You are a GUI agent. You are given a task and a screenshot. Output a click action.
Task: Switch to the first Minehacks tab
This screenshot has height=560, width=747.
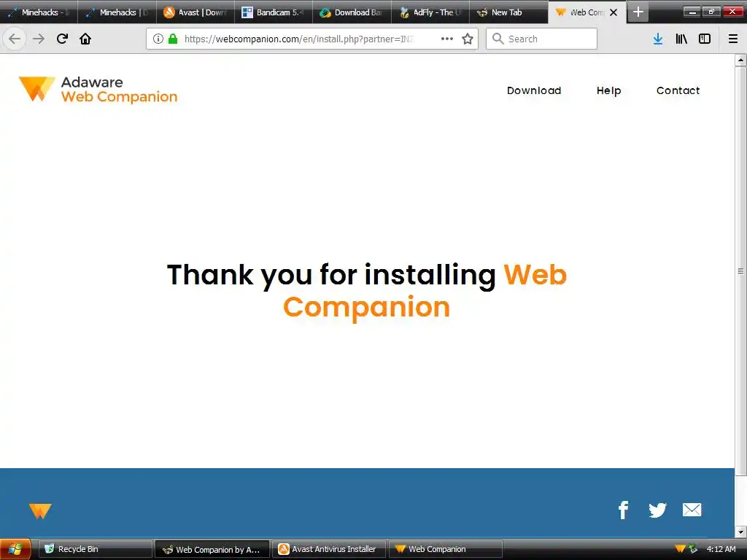[39, 12]
